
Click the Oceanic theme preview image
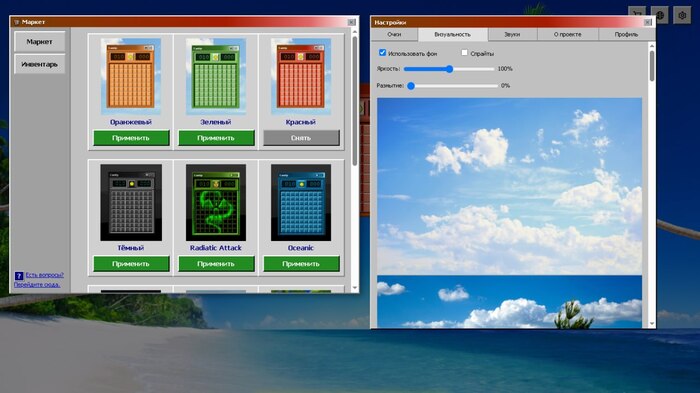pyautogui.click(x=301, y=202)
